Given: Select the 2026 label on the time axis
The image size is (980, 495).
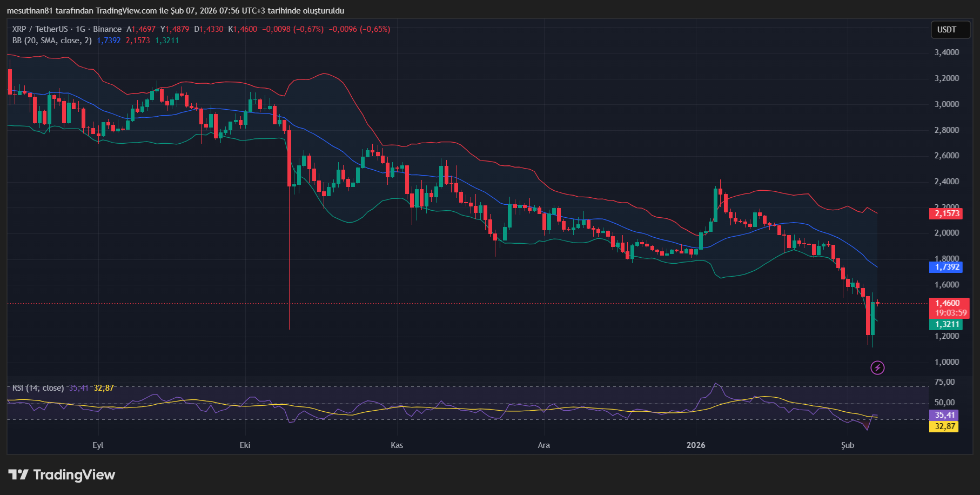Looking at the screenshot, I should tap(696, 445).
